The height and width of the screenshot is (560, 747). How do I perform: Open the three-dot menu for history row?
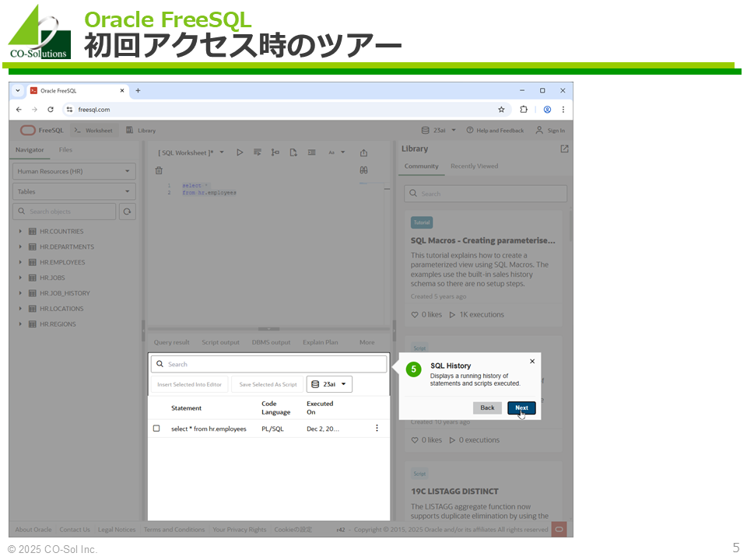click(x=377, y=429)
